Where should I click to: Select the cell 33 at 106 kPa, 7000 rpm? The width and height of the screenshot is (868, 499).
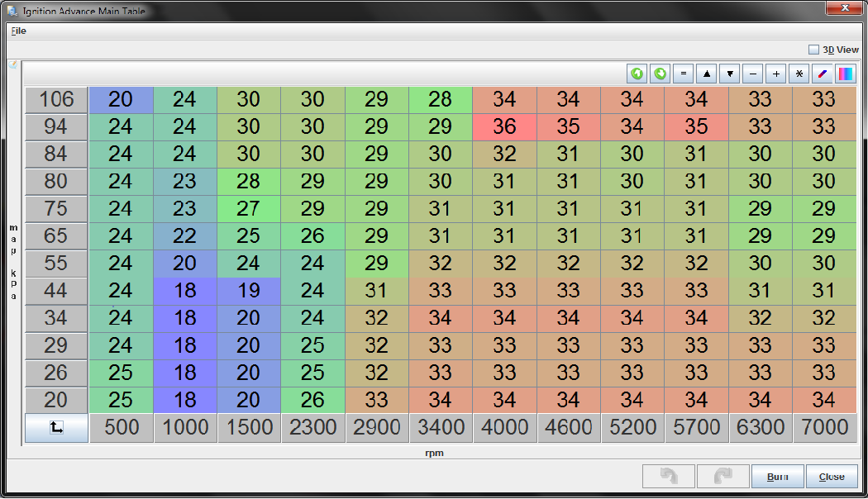825,100
